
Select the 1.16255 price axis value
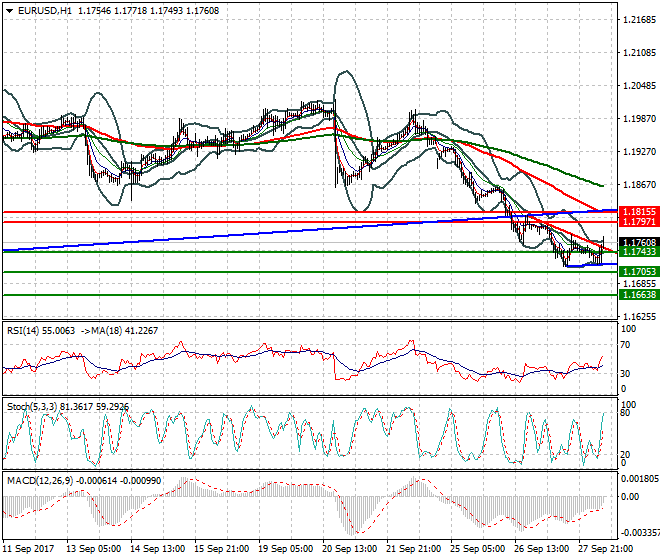639,316
